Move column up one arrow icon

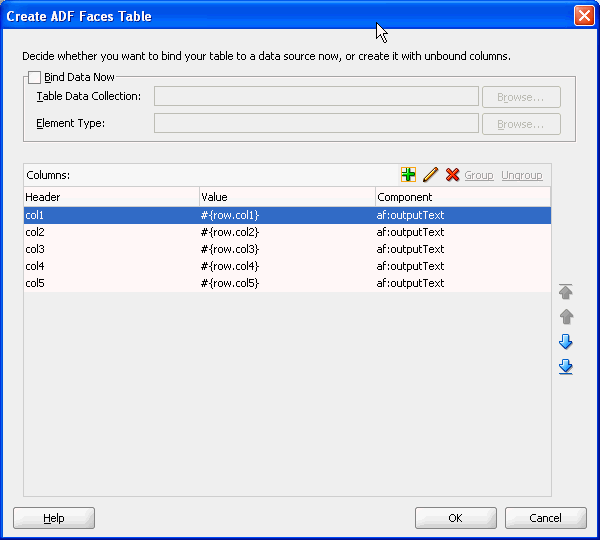(566, 316)
